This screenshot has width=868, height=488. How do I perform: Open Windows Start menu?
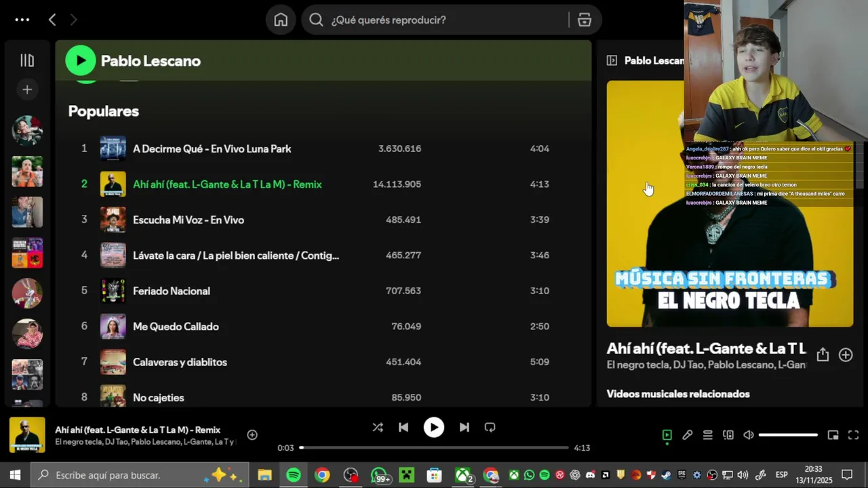(15, 475)
